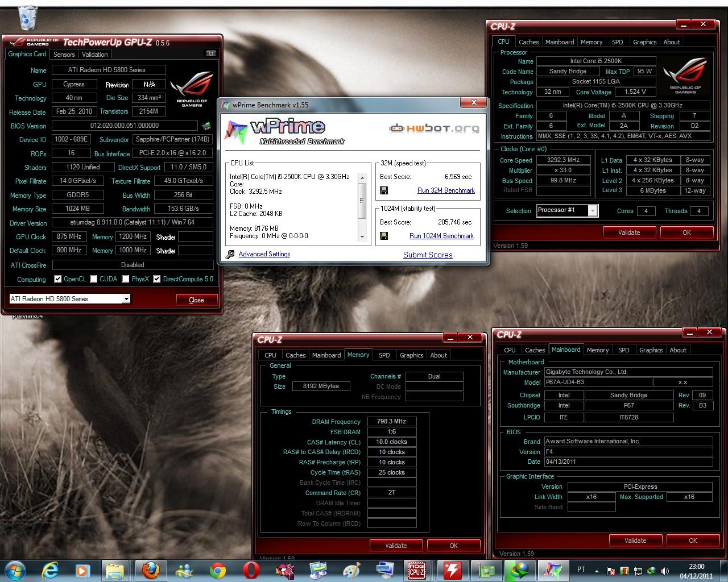
Task: Click the save icon next to 32M best score
Action: (x=384, y=190)
